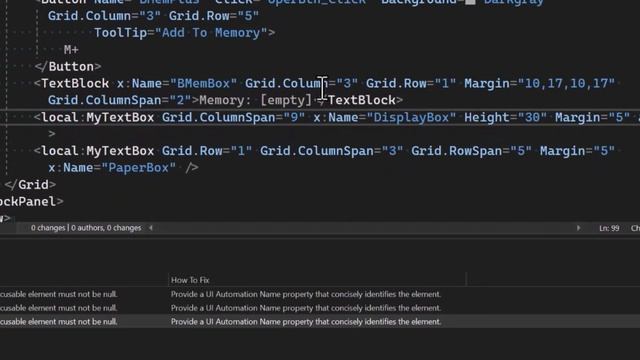Click the opening <TextBlock tag name
This screenshot has height=360, width=640.
click(x=75, y=83)
